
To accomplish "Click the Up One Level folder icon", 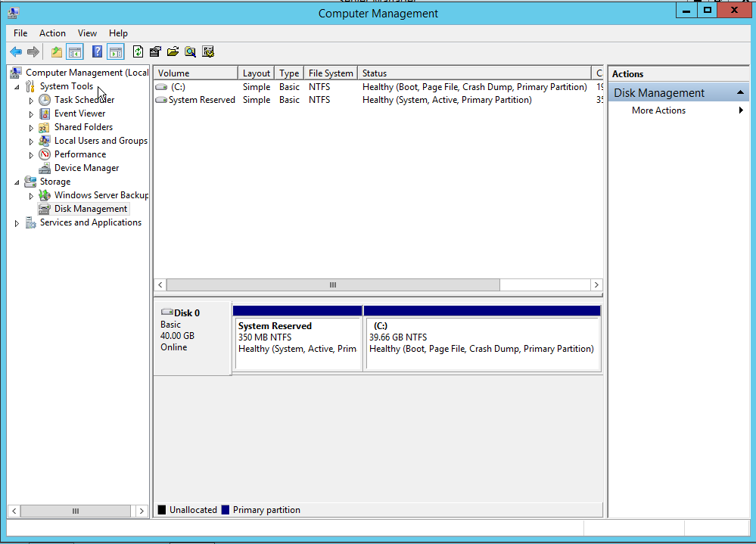I will click(x=57, y=52).
